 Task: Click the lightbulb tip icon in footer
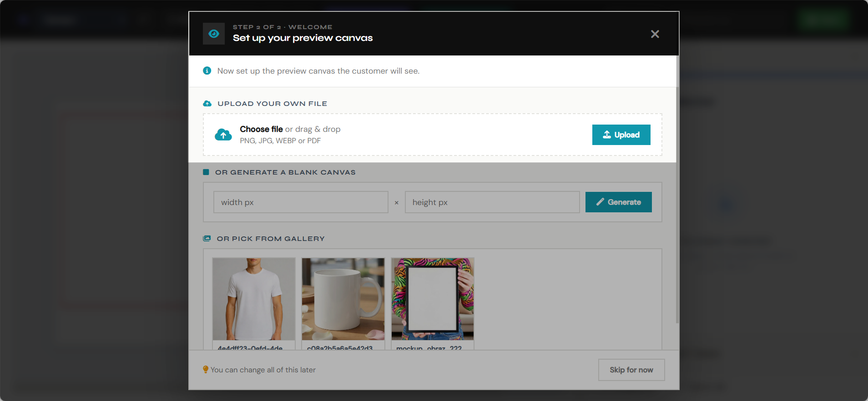[206, 370]
